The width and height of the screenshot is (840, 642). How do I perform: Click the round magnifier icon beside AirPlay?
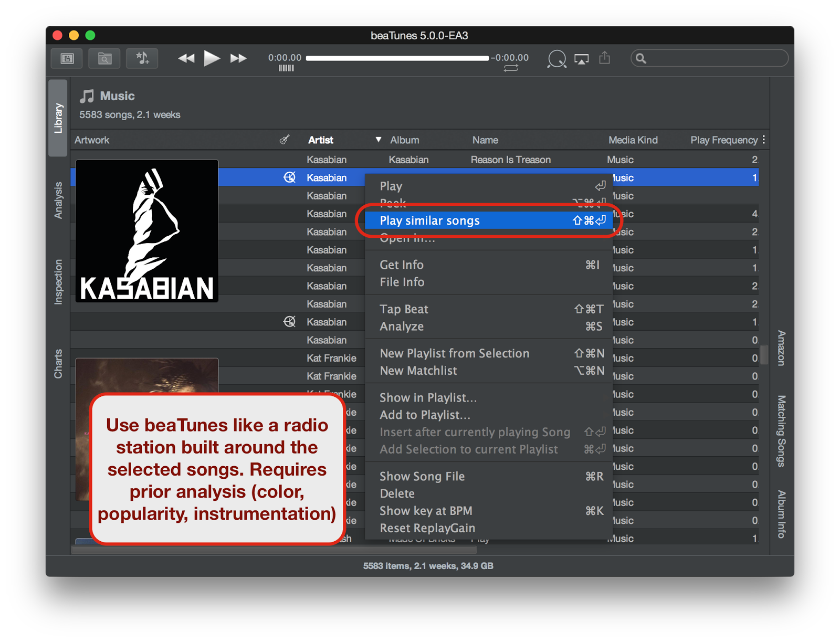pos(556,59)
